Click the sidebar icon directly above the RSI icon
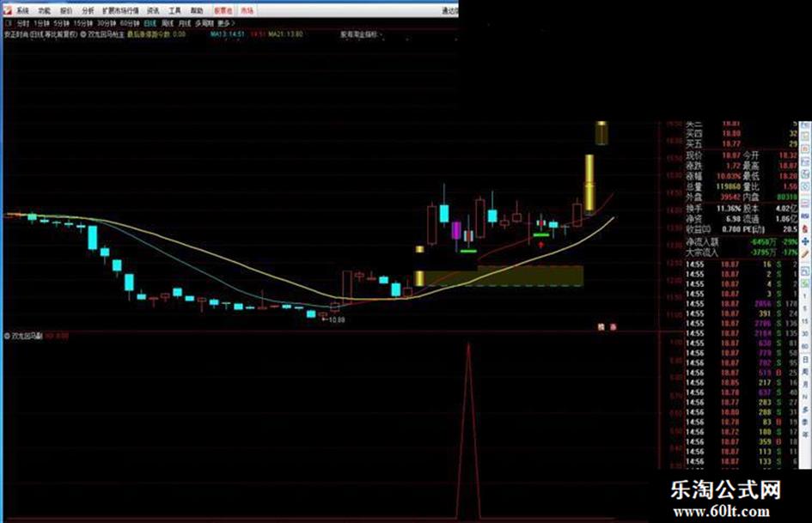 [805, 203]
